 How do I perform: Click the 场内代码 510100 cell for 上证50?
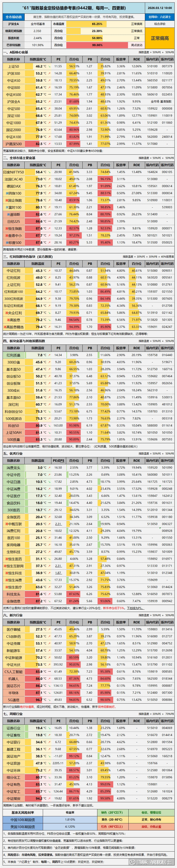pos(152,66)
